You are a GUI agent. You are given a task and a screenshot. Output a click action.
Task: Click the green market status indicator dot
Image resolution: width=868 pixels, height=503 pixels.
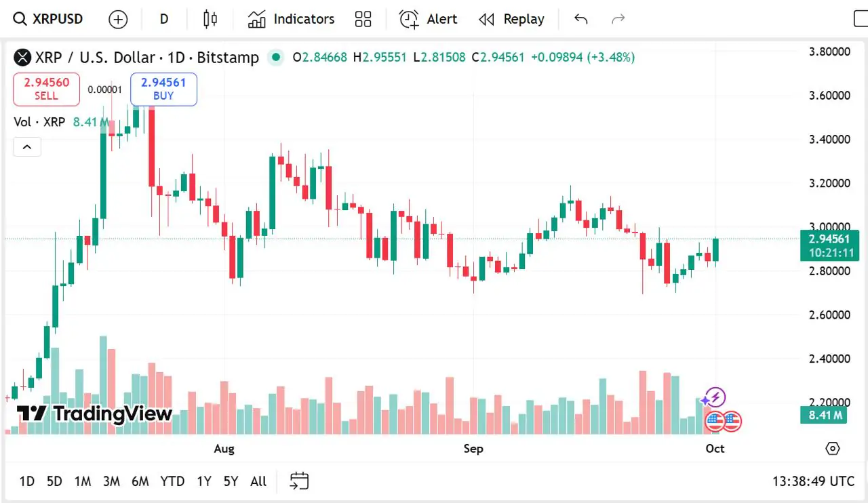(x=275, y=58)
